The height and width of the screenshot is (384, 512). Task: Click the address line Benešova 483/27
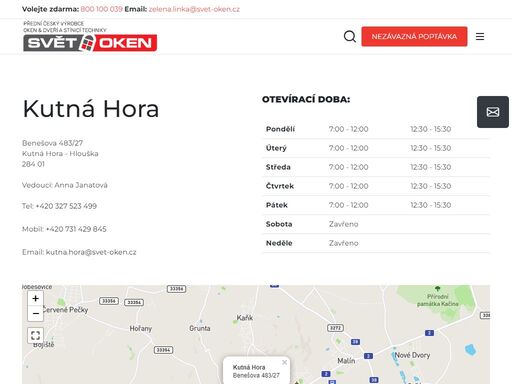point(52,143)
